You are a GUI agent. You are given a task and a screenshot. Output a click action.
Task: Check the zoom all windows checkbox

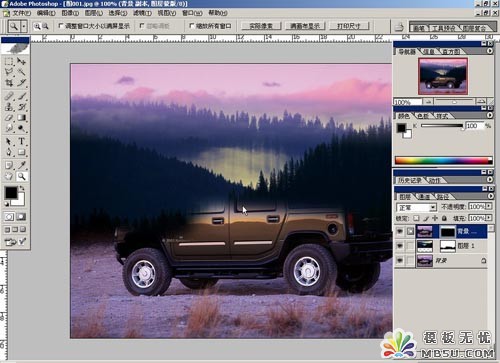point(192,26)
